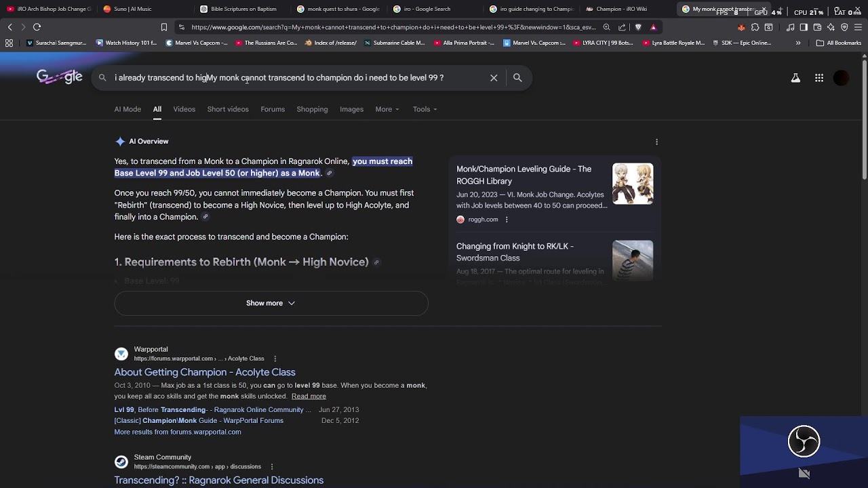The image size is (868, 488).
Task: Open the tab groups grid icon in bookmarks bar
Action: (x=9, y=43)
